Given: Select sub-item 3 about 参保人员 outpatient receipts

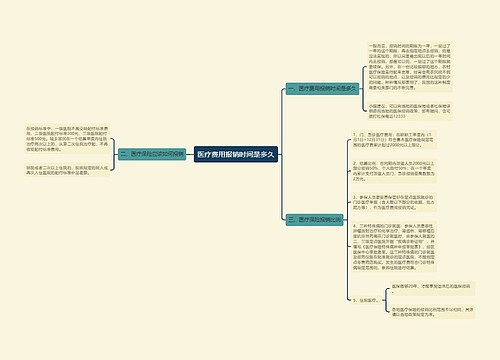Looking at the screenshot, I should [394, 202].
